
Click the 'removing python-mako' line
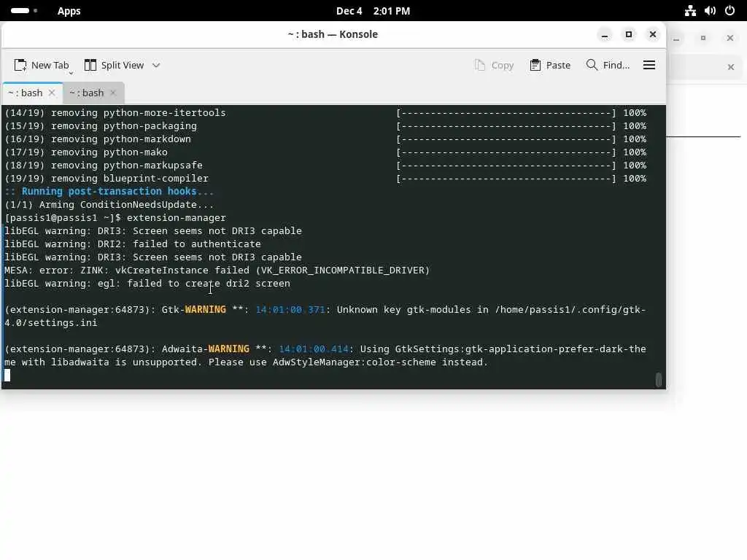[86, 152]
